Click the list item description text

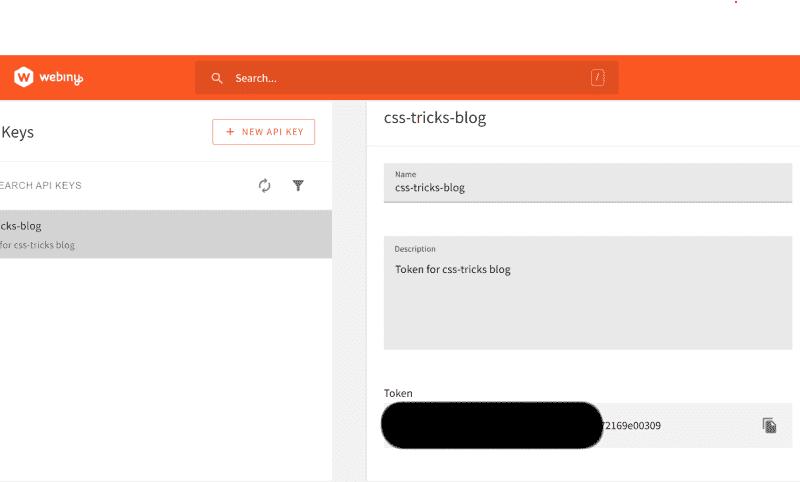37,245
